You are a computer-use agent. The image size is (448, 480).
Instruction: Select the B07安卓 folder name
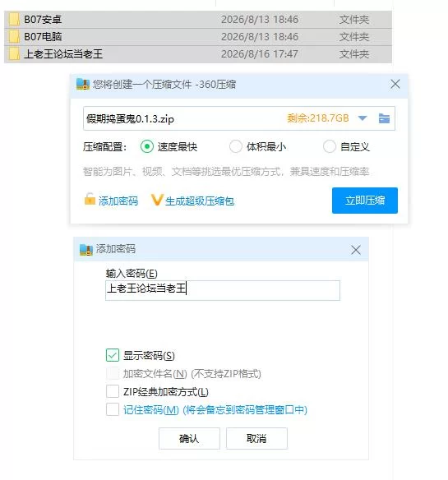point(43,20)
